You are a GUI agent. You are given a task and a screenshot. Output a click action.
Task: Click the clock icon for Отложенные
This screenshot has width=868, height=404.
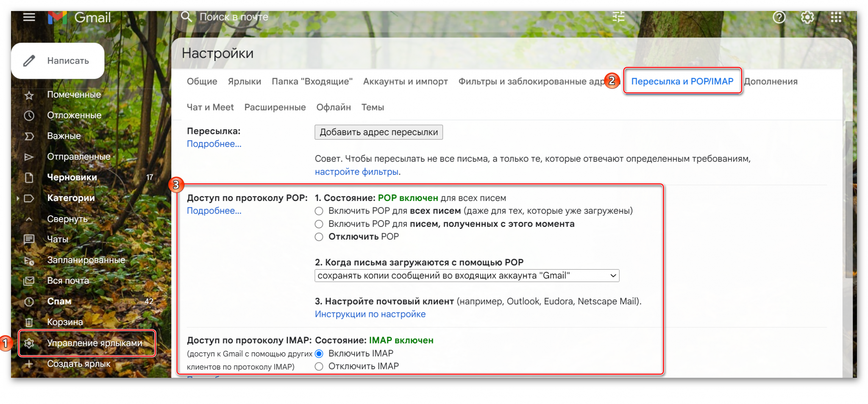(29, 115)
